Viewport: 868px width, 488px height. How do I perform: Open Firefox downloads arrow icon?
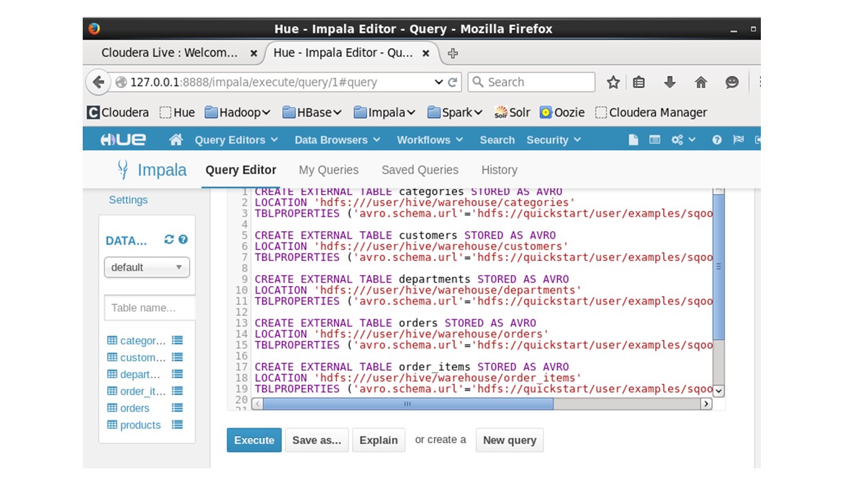tap(670, 82)
